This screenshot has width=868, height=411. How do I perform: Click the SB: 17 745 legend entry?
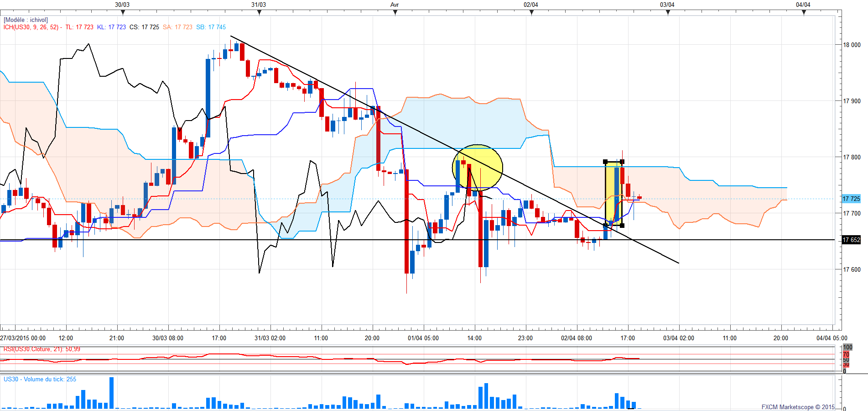coord(211,27)
